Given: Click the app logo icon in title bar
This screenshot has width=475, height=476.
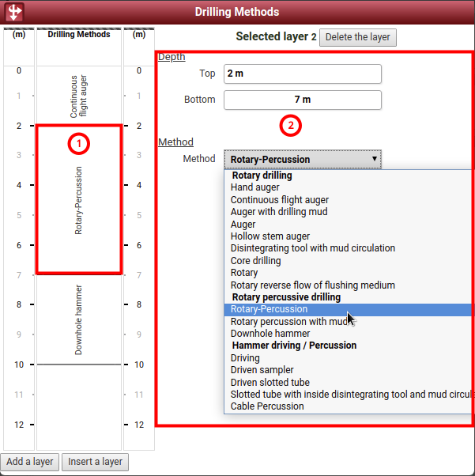Looking at the screenshot, I should 14,12.
